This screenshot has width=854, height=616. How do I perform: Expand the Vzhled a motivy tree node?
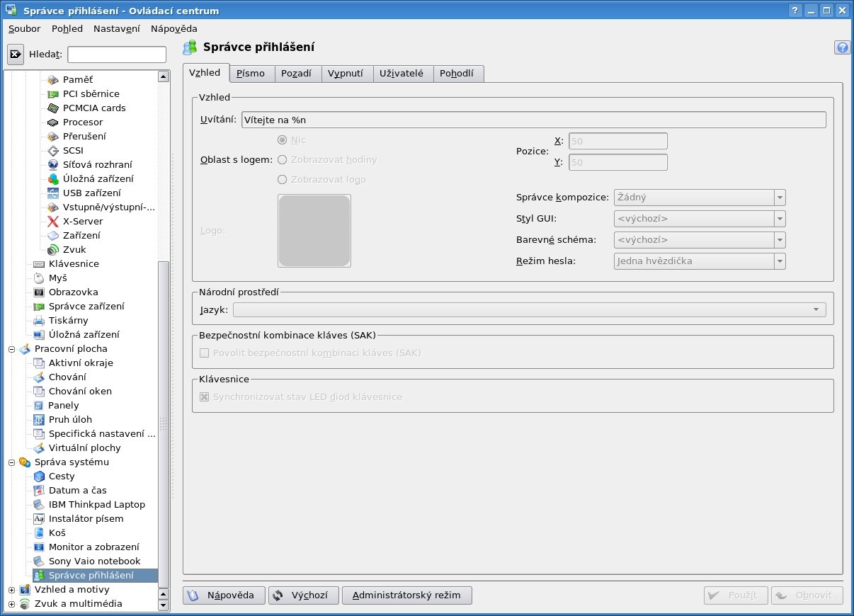(x=11, y=589)
